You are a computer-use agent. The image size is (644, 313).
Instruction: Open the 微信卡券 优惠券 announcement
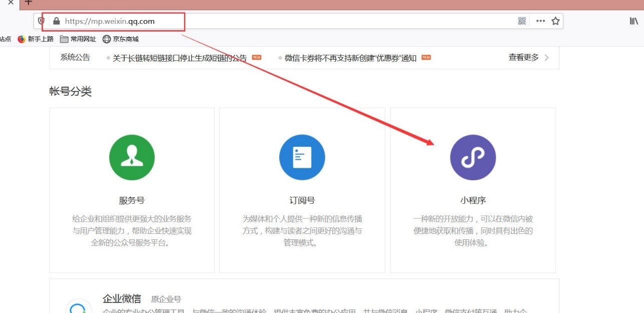[350, 58]
